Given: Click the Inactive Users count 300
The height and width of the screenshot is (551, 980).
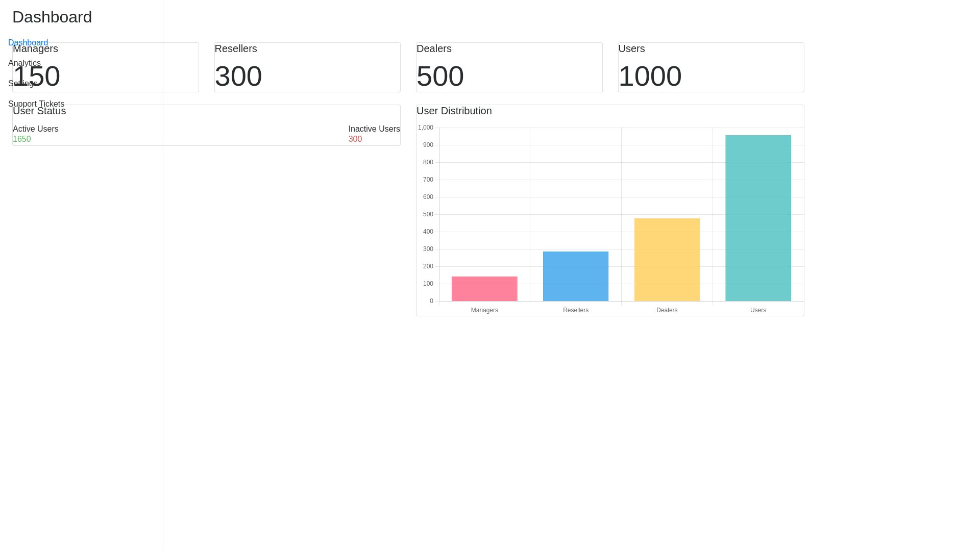Looking at the screenshot, I should pyautogui.click(x=355, y=139).
